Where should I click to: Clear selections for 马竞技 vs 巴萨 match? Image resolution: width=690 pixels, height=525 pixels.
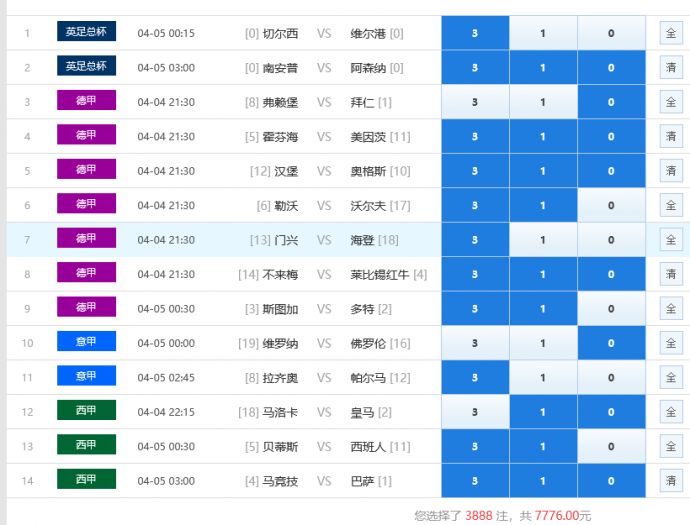671,481
